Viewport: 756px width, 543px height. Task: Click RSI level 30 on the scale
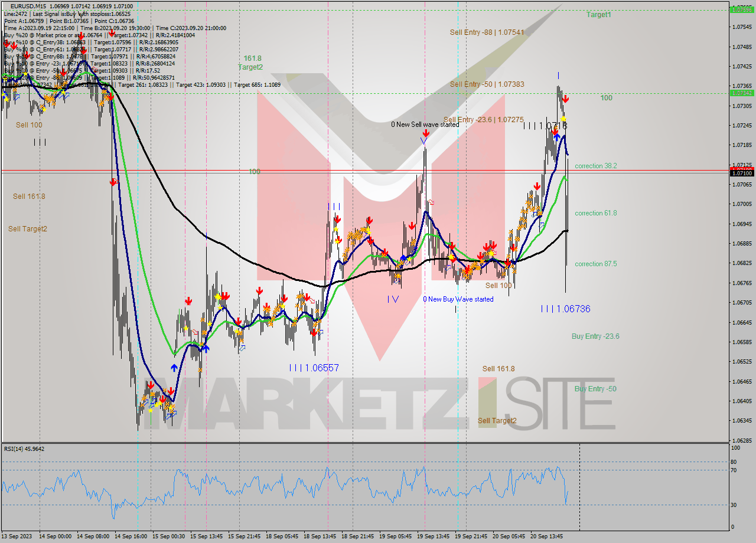click(735, 505)
